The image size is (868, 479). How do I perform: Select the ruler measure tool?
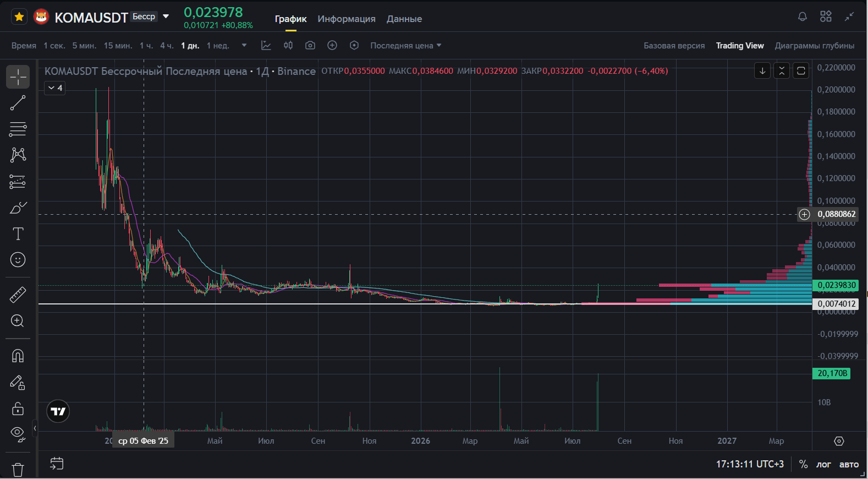coord(18,295)
